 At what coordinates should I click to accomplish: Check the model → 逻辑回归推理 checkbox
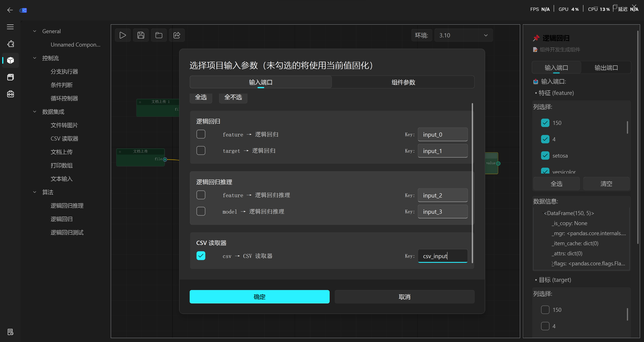point(201,212)
